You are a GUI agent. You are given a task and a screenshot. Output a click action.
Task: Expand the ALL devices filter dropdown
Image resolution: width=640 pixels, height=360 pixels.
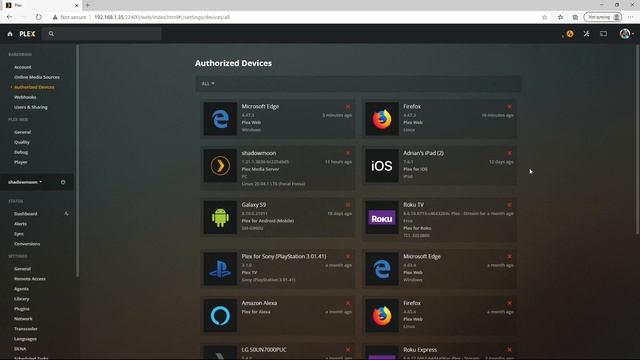(208, 84)
